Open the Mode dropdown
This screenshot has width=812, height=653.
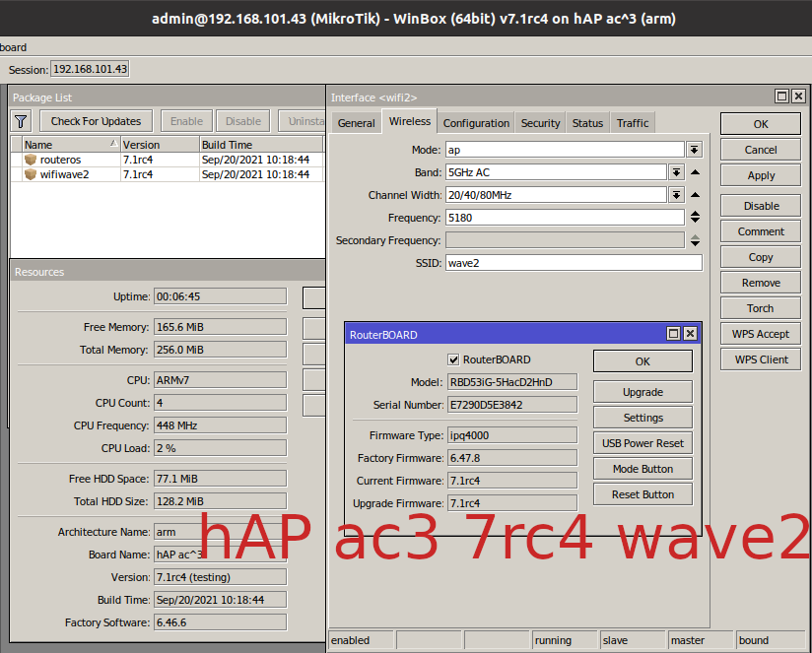(x=695, y=150)
